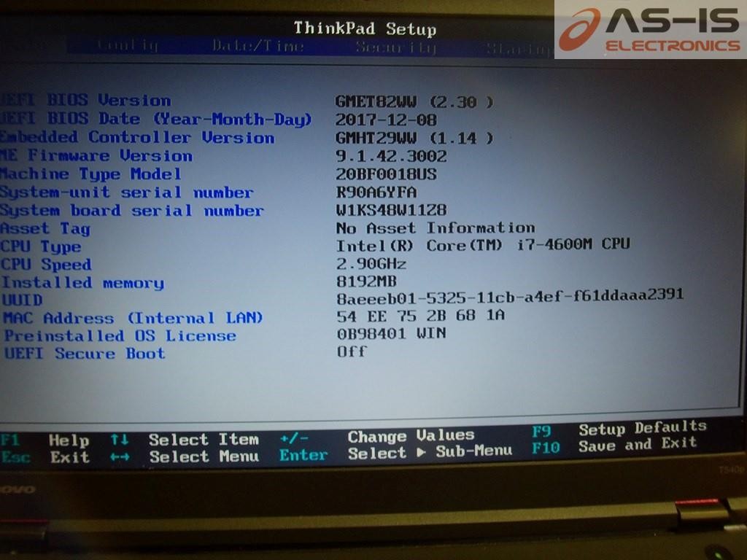Select the UEFI BIOS Date label
747x560 pixels.
click(156, 119)
